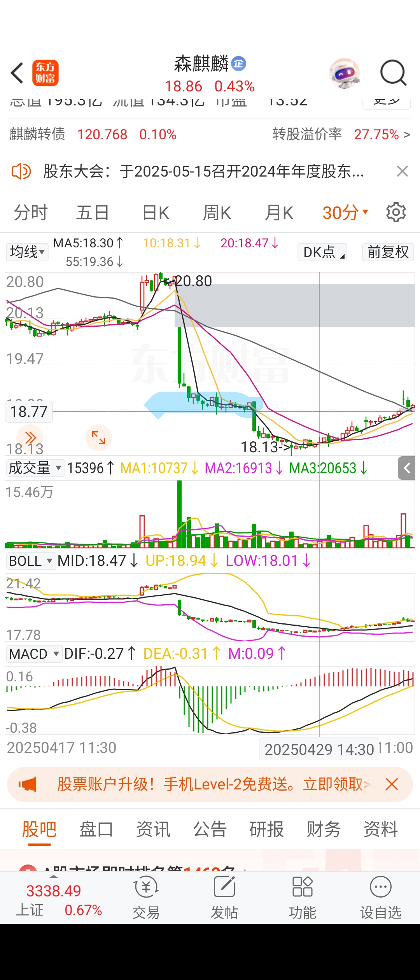Open the MACD indicator dropdown
The image size is (420, 980).
click(x=34, y=654)
